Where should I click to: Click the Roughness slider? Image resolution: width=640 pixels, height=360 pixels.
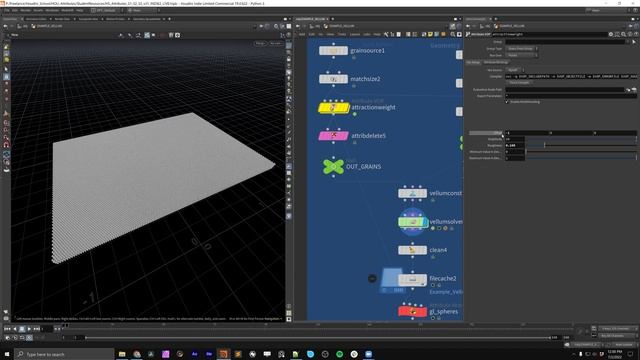581,145
